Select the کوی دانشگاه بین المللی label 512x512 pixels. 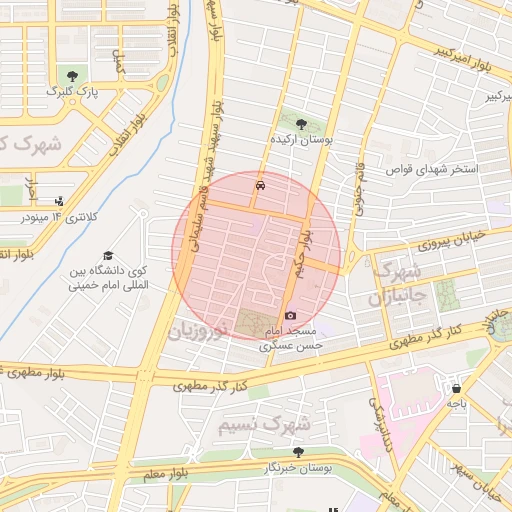109,278
